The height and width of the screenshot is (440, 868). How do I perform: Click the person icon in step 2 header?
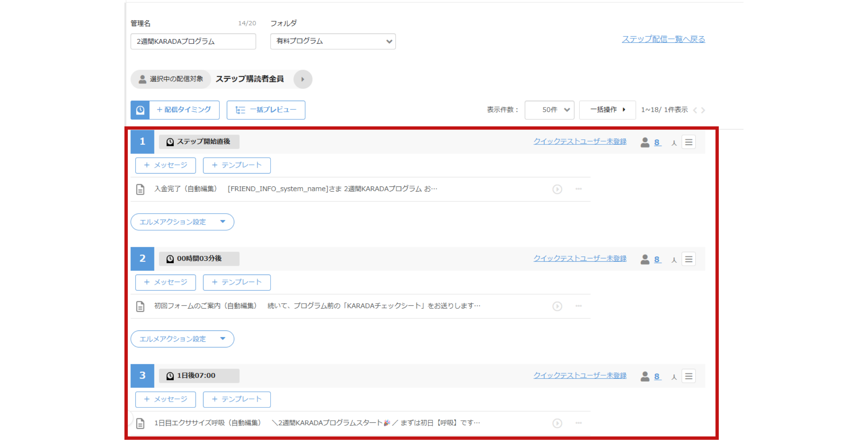[645, 259]
